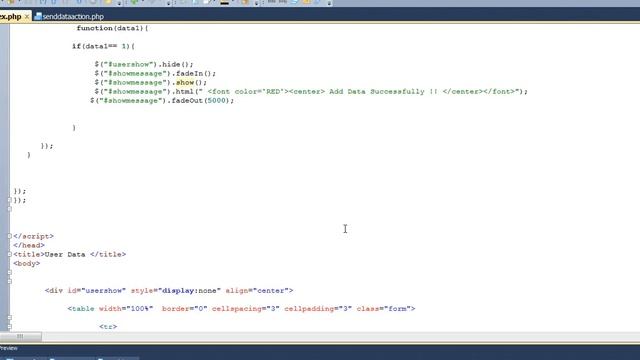Click the function(data1){ line

tap(112, 28)
